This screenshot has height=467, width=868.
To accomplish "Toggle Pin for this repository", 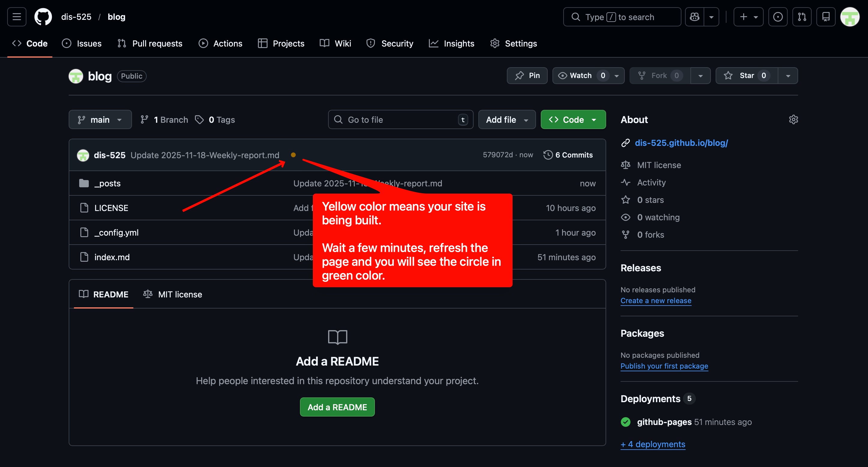I will pyautogui.click(x=527, y=76).
